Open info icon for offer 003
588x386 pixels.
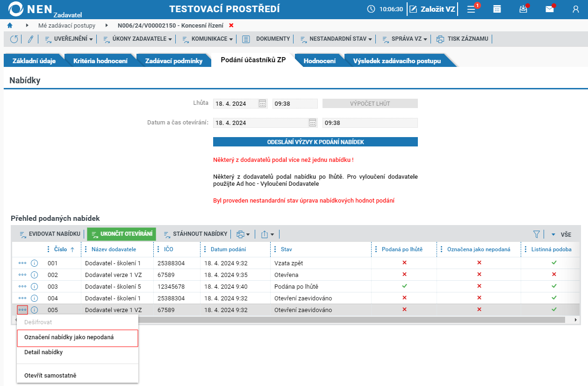click(34, 286)
